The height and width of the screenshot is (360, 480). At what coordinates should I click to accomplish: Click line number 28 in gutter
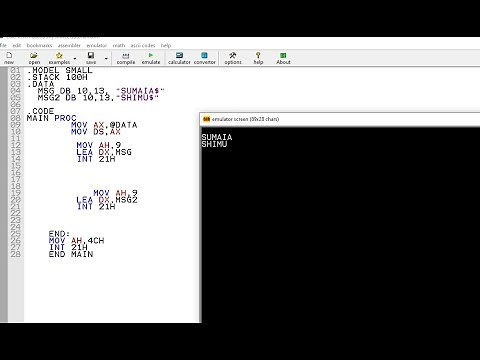15,254
